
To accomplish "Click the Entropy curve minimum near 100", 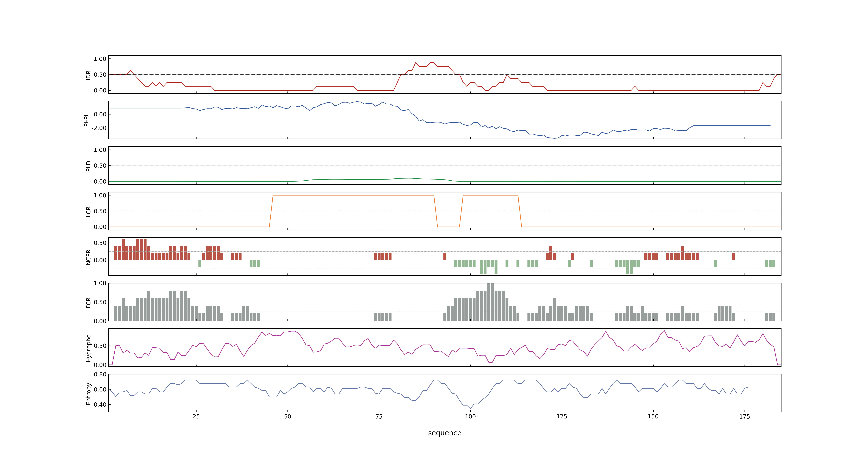I will [470, 408].
